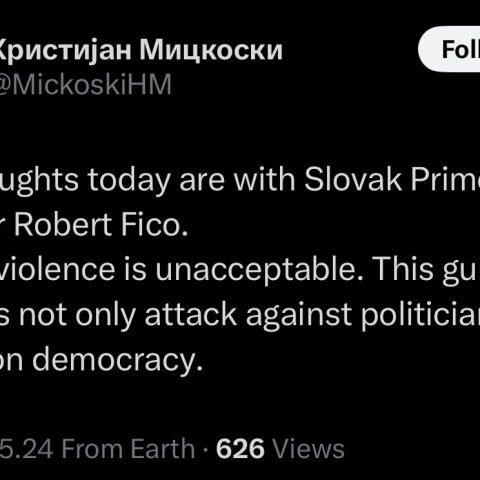Open the @MickoskiHM handle link
Viewport: 480px width, 480px height.
pos(86,84)
